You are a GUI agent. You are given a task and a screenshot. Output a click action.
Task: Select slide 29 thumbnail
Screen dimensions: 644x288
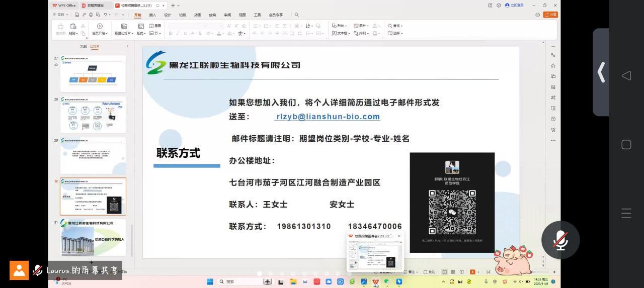click(93, 156)
